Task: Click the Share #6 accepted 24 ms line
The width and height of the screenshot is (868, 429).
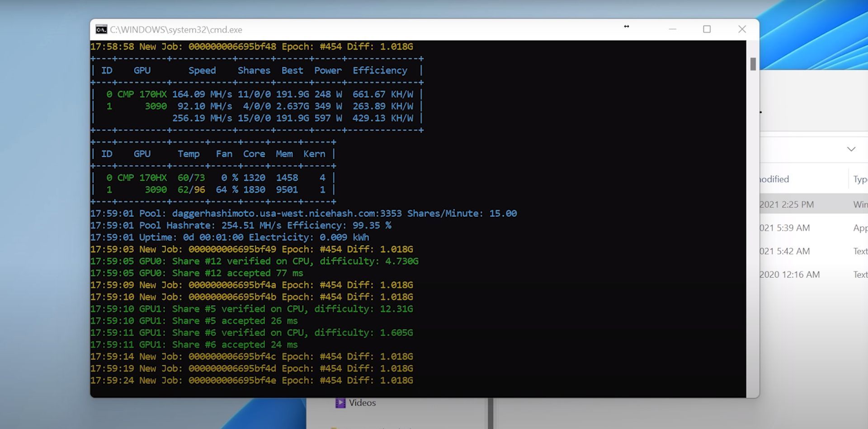Action: coord(194,345)
